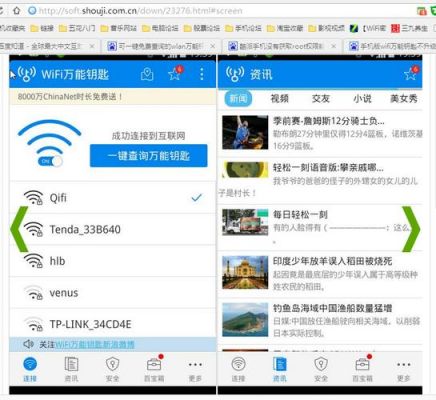Open the three-dot overflow menu in WiFi app
Viewport: 436px width, 400px height.
coord(202,74)
